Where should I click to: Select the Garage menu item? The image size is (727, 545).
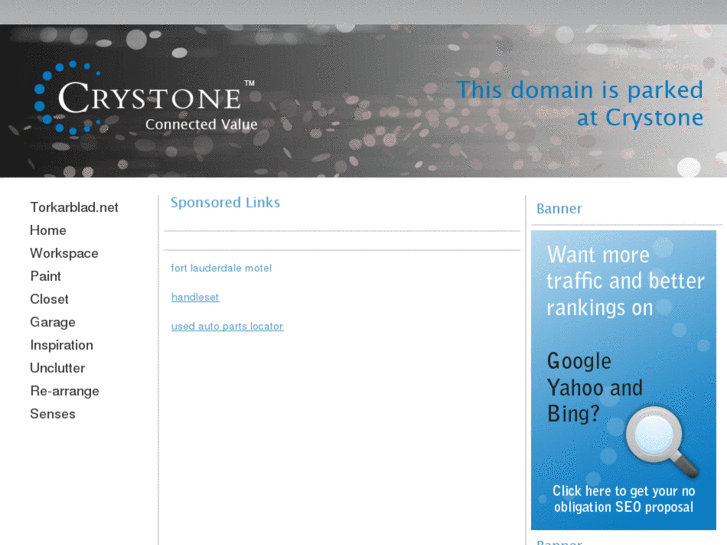52,322
